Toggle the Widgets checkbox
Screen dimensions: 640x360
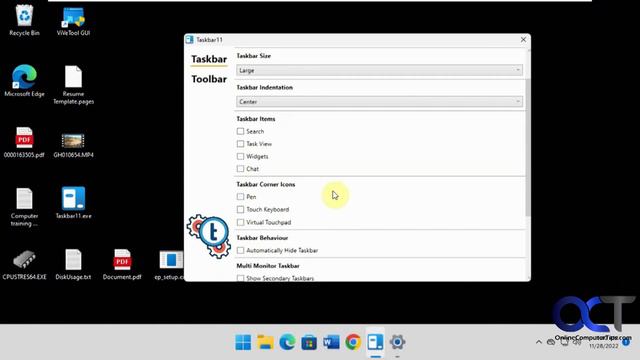click(x=240, y=156)
